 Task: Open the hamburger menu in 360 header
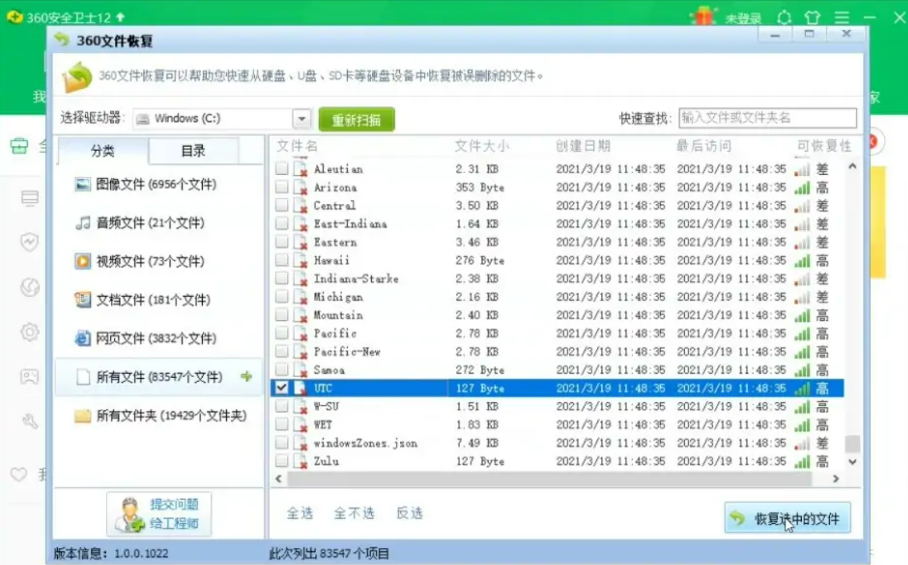(841, 17)
